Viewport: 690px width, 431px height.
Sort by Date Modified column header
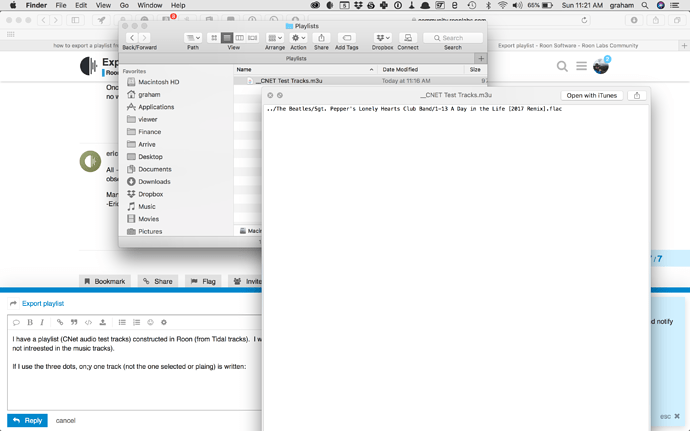pyautogui.click(x=422, y=70)
